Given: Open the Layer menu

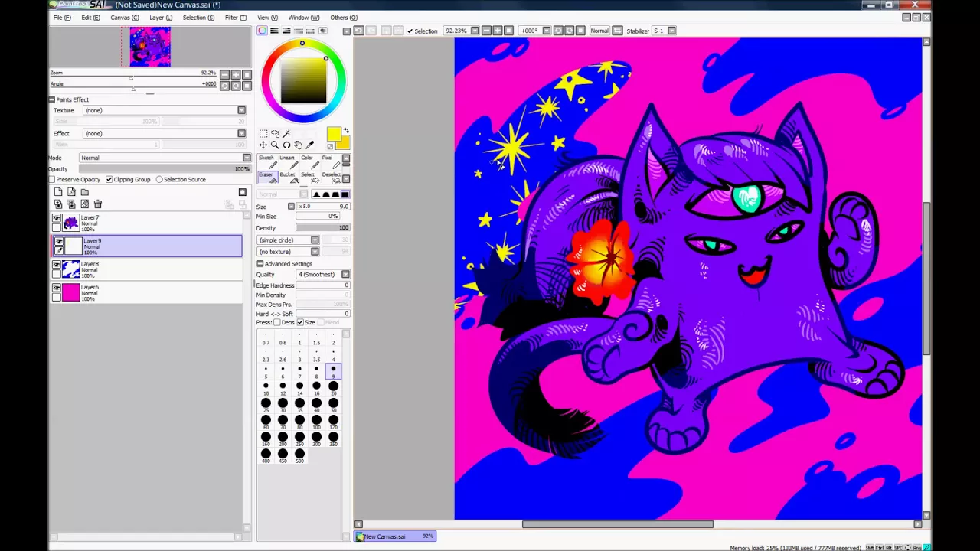Looking at the screenshot, I should (161, 18).
